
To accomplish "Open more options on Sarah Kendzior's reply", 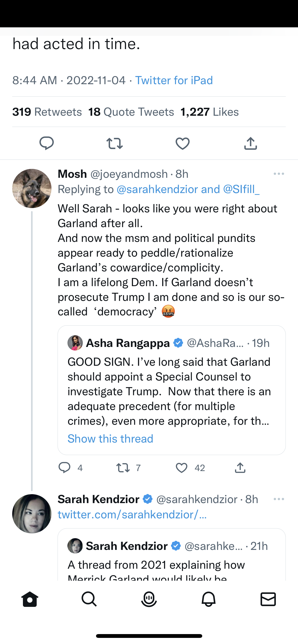I will (x=279, y=499).
